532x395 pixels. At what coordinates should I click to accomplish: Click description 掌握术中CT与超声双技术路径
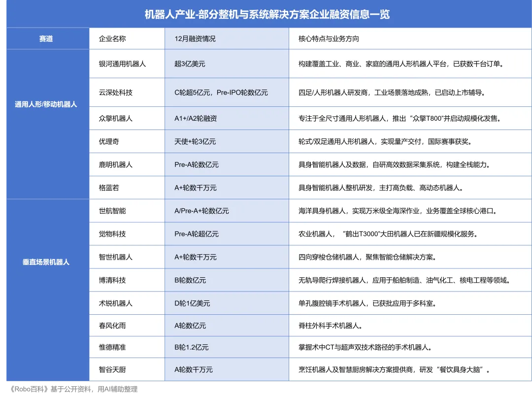366,347
